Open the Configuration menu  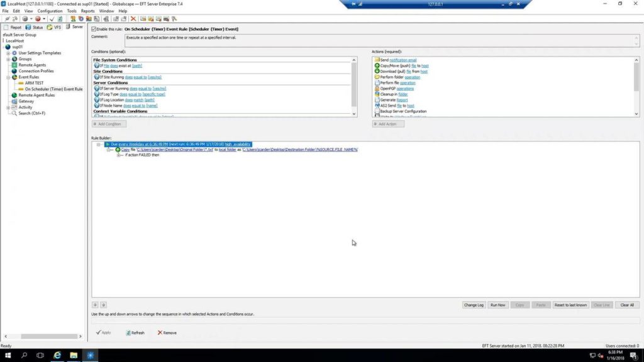(x=50, y=11)
